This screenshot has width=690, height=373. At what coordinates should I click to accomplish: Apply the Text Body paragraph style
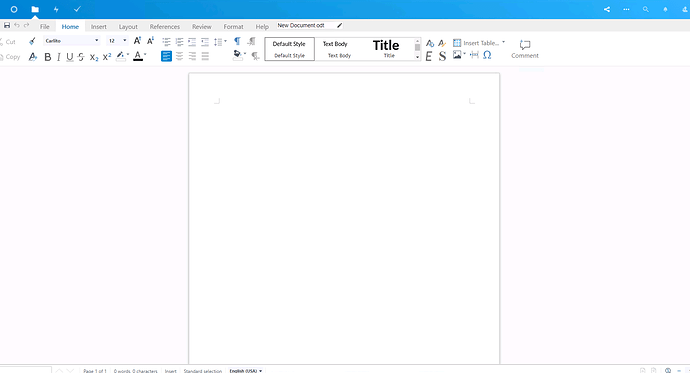tap(339, 49)
